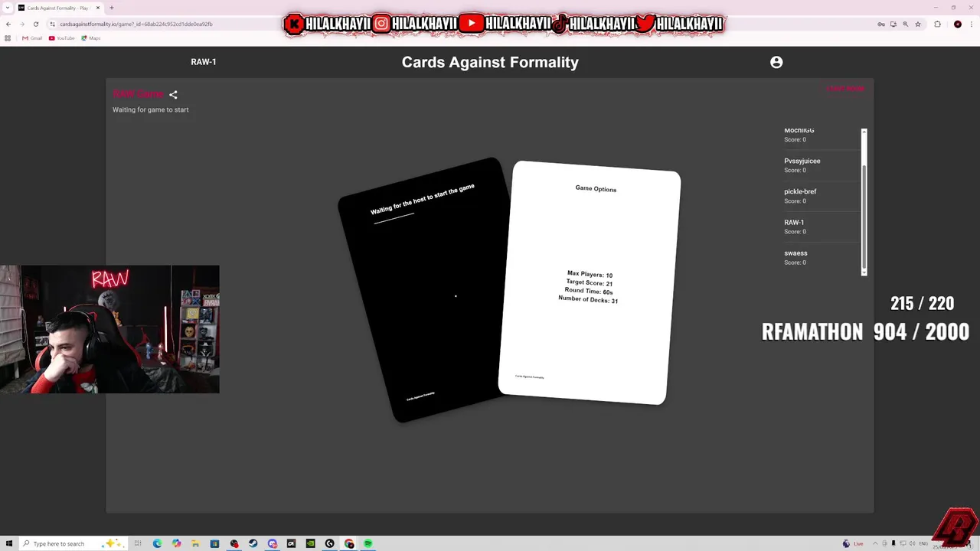Image resolution: width=980 pixels, height=551 pixels.
Task: Click the Waiting for game to start text
Action: click(x=151, y=109)
